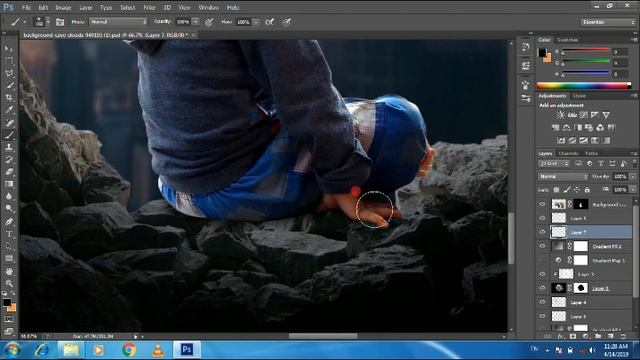Toggle lock transparent pixels
Viewport: 640px width, 360px height.
(x=556, y=190)
